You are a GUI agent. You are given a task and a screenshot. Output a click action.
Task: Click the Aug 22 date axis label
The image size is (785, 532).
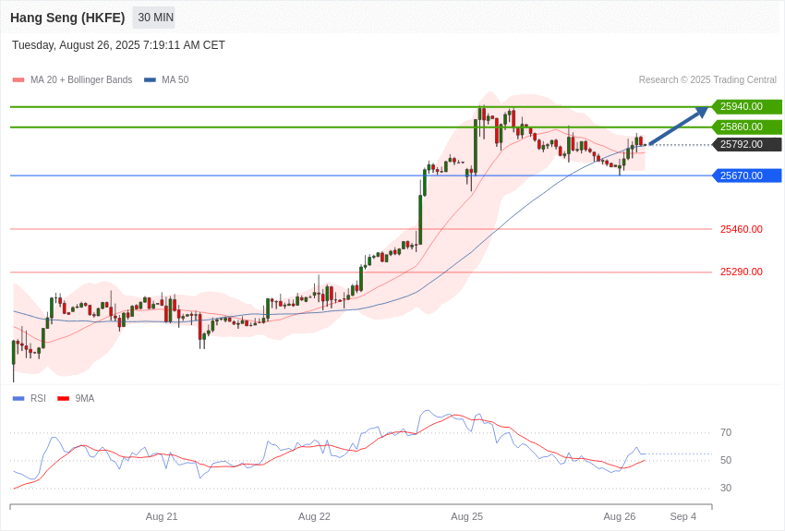(314, 516)
